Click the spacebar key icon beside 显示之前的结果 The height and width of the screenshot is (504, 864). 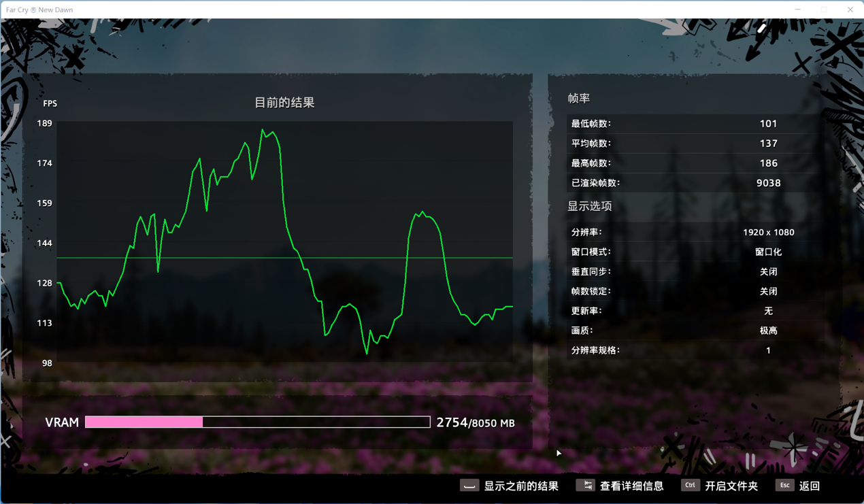(x=469, y=486)
